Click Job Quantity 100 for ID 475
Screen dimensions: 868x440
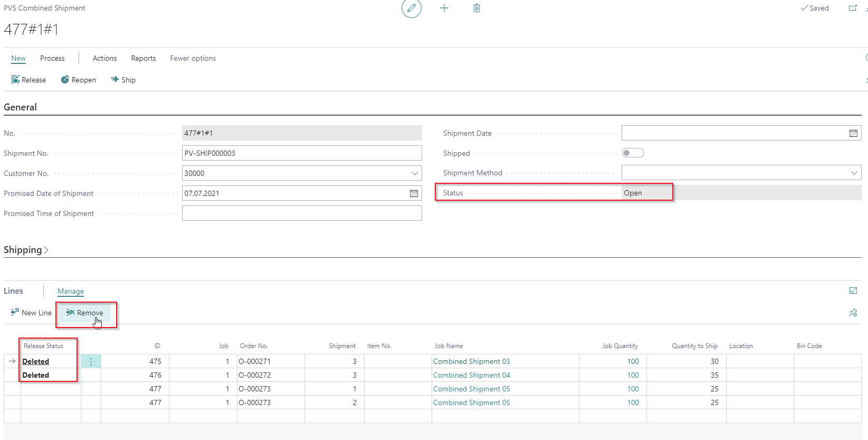point(633,361)
